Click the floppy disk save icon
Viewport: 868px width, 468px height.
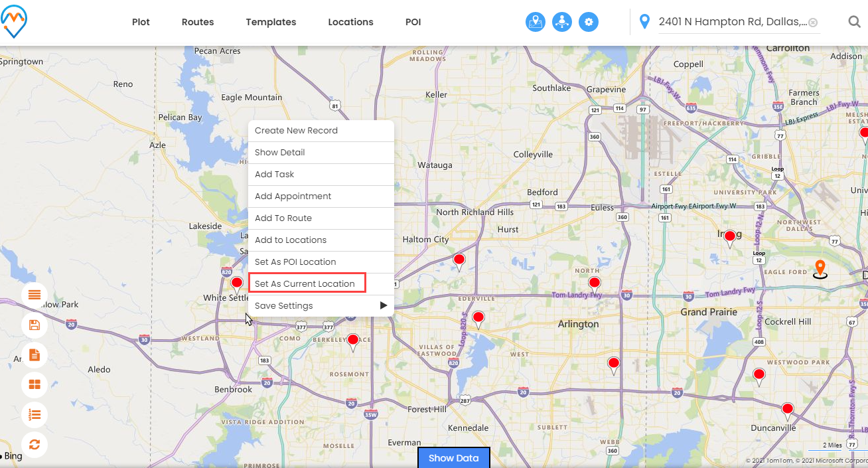coord(35,325)
